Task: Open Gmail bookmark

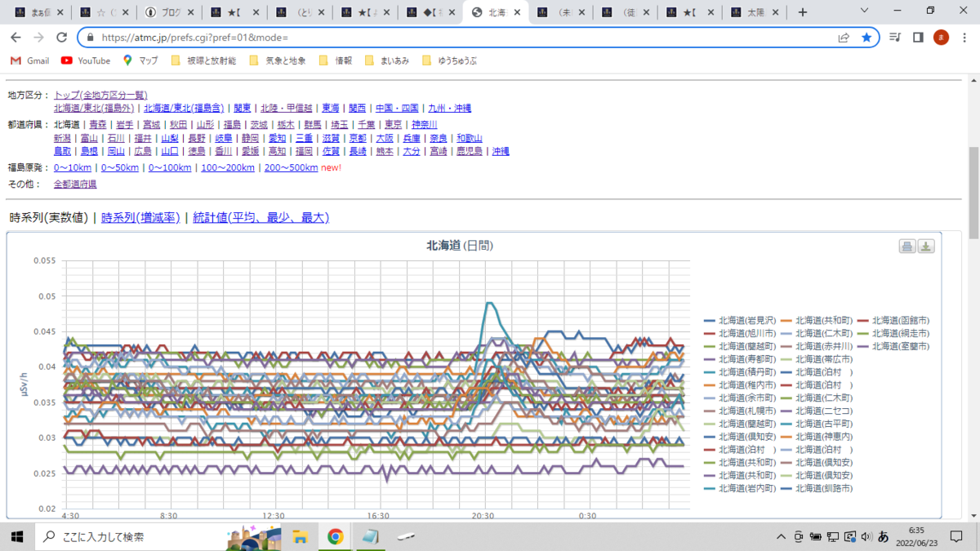Action: tap(30, 60)
